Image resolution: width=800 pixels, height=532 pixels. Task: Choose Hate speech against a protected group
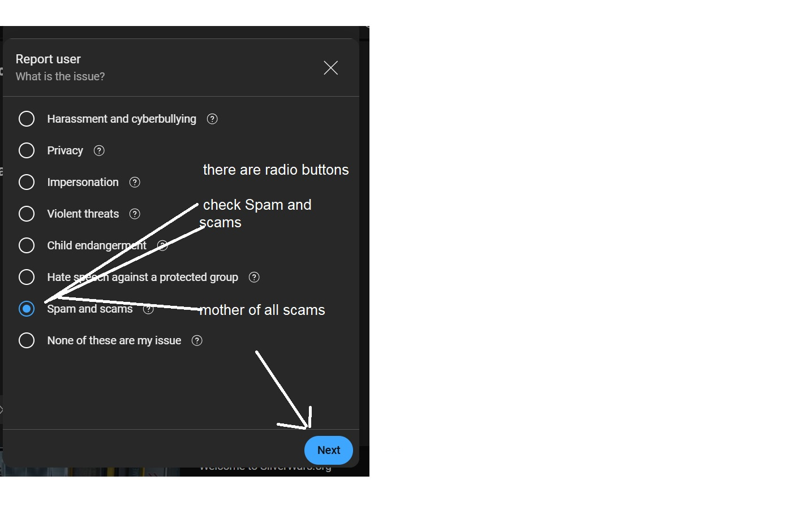click(x=27, y=277)
